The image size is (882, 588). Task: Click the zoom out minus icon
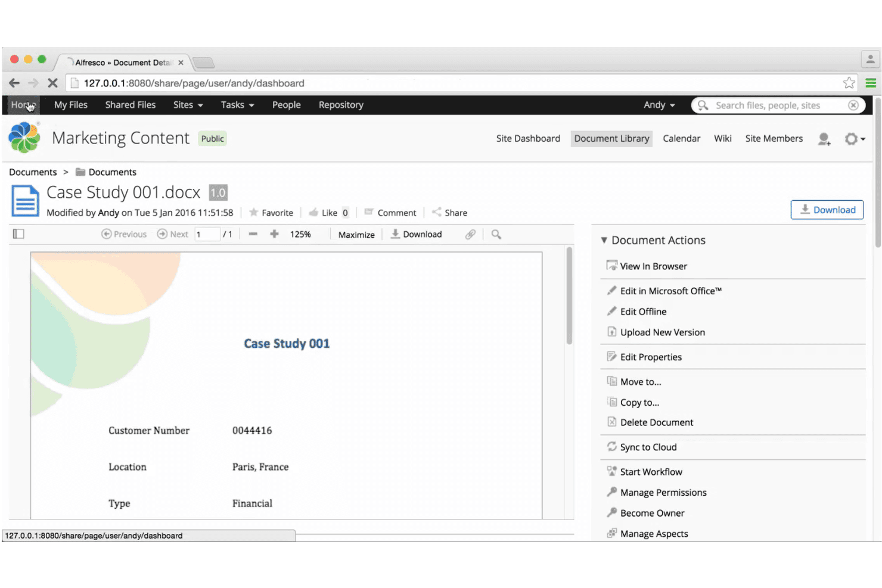point(253,234)
